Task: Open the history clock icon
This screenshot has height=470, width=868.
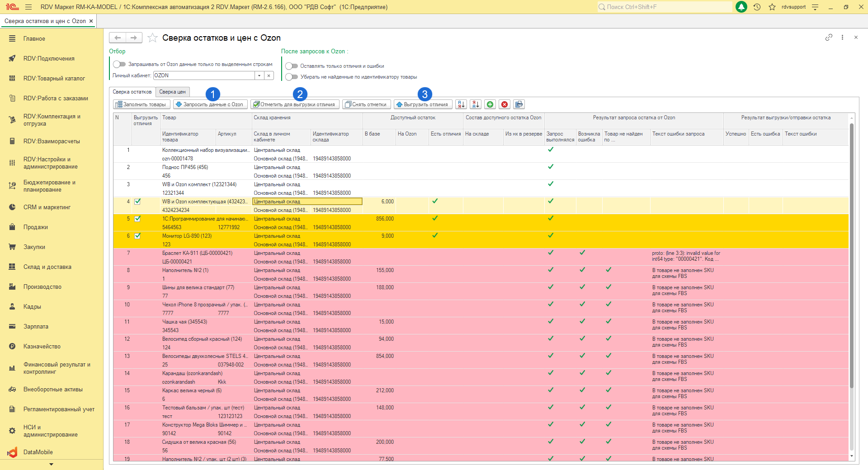Action: tap(757, 7)
